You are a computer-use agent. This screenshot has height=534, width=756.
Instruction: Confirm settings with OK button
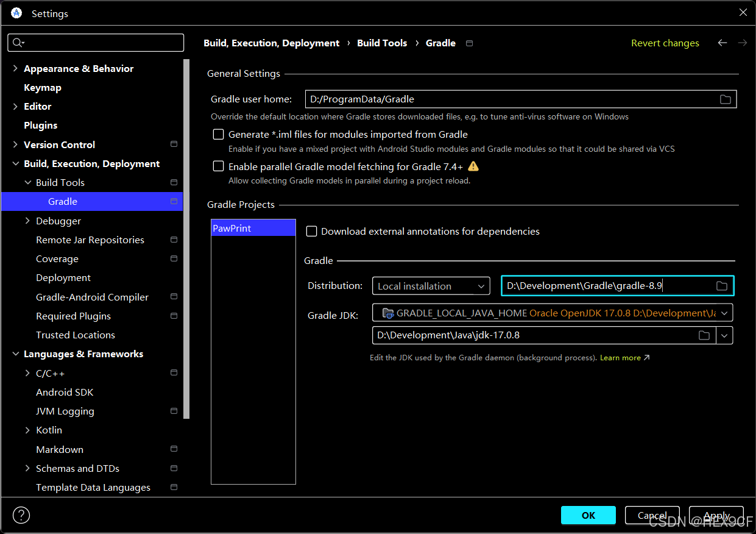(x=588, y=515)
